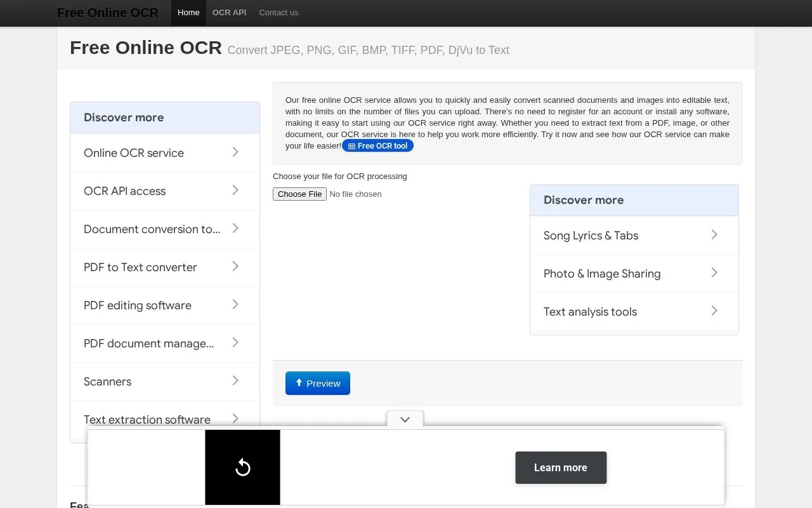Click chevron next to OCR API access
Viewport: 812px width, 508px height.
coord(235,190)
